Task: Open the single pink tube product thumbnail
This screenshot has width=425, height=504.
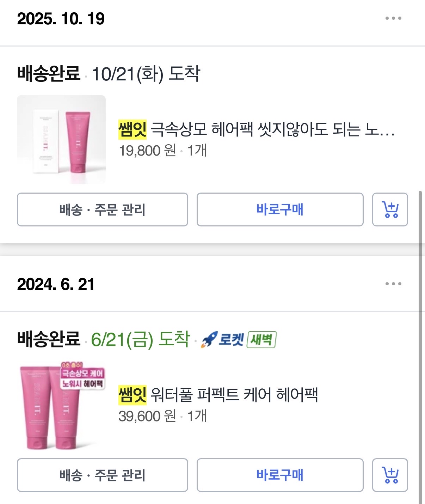Action: coord(61,140)
